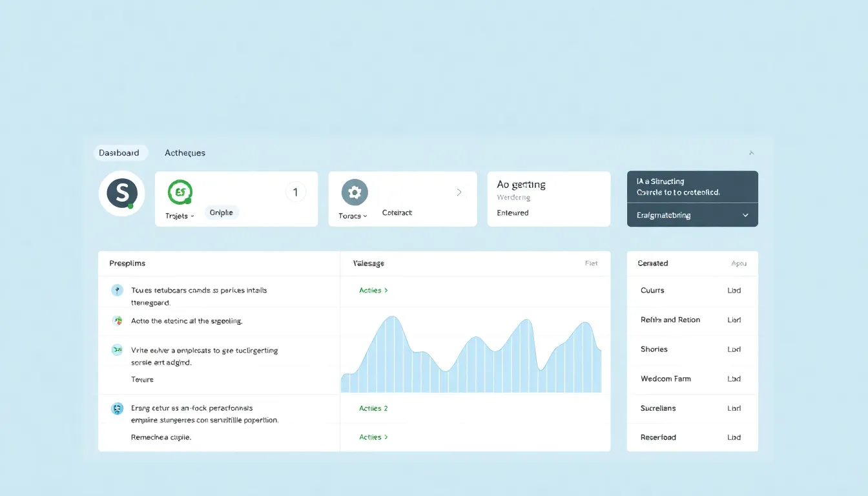Expand the Eralgrnatebring dropdown chevron
The height and width of the screenshot is (496, 868).
(x=745, y=215)
